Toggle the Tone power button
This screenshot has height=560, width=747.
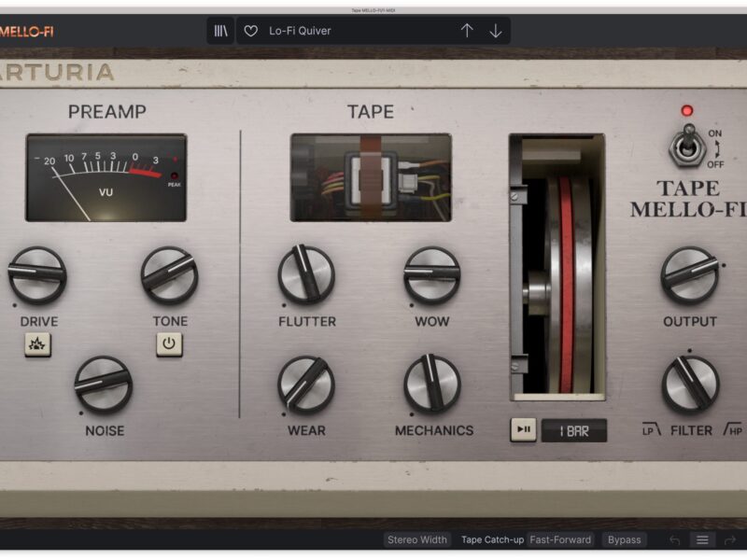pyautogui.click(x=169, y=344)
